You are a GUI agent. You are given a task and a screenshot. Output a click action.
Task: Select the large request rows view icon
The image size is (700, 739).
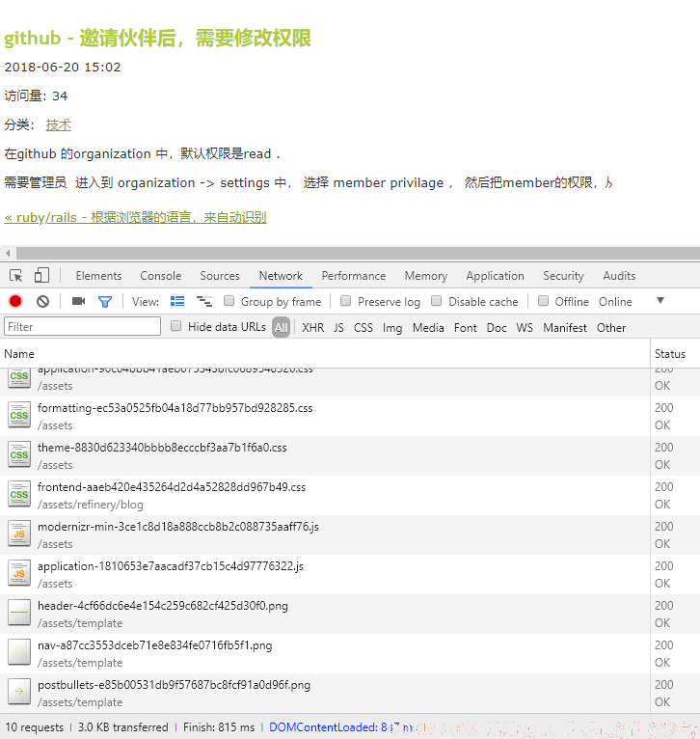177,301
